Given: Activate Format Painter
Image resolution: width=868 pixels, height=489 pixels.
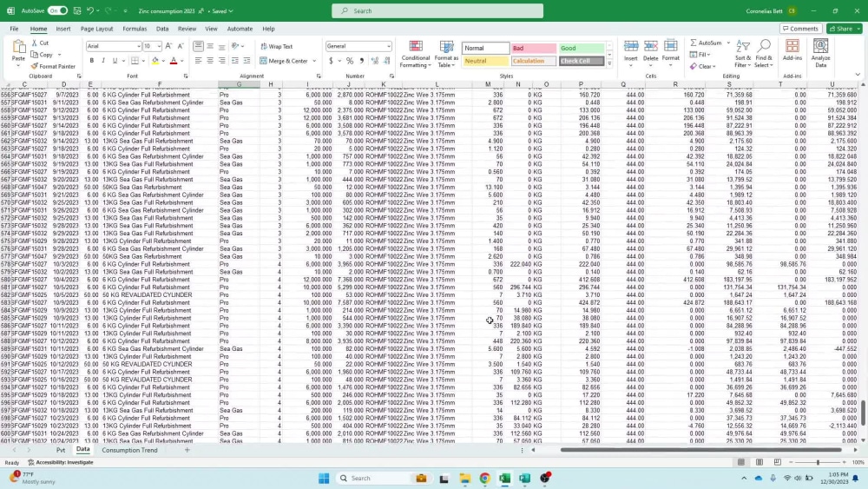Looking at the screenshot, I should click(x=53, y=67).
